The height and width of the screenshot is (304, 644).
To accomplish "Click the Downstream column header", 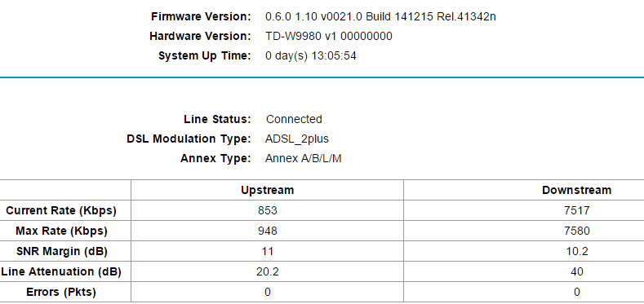I will click(x=576, y=190).
